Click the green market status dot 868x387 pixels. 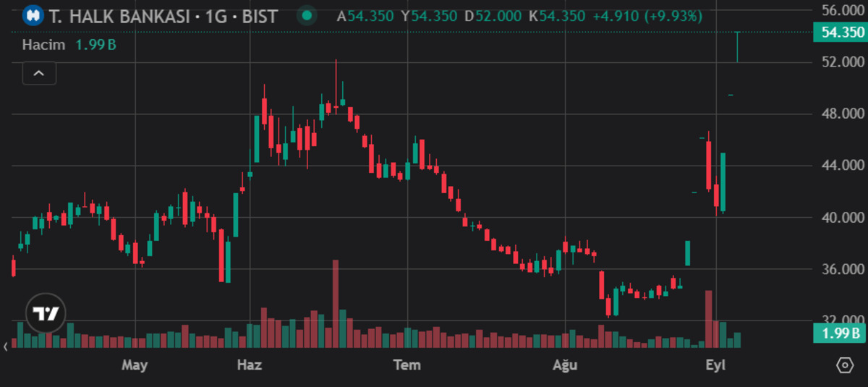tap(308, 15)
